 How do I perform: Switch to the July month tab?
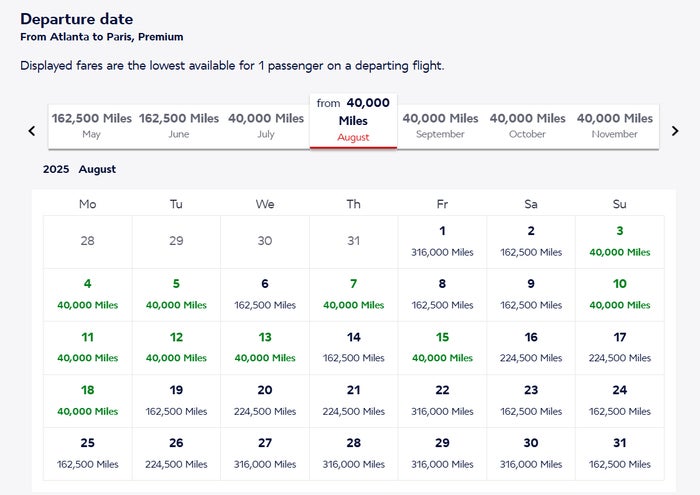point(266,126)
